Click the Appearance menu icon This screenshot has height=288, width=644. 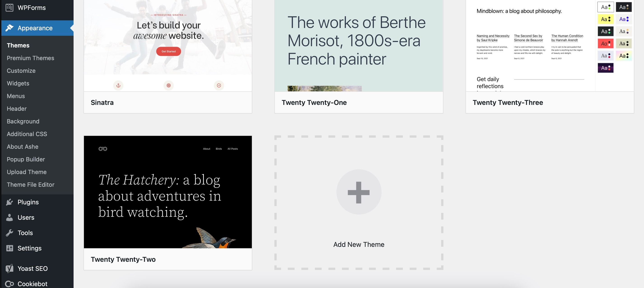click(9, 28)
